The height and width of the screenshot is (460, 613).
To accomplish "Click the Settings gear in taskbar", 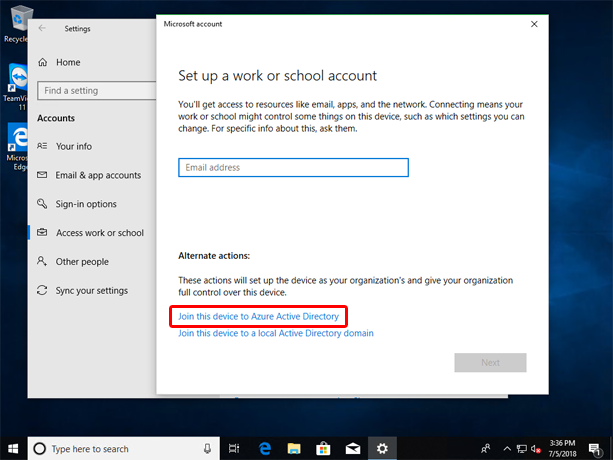I will [382, 449].
